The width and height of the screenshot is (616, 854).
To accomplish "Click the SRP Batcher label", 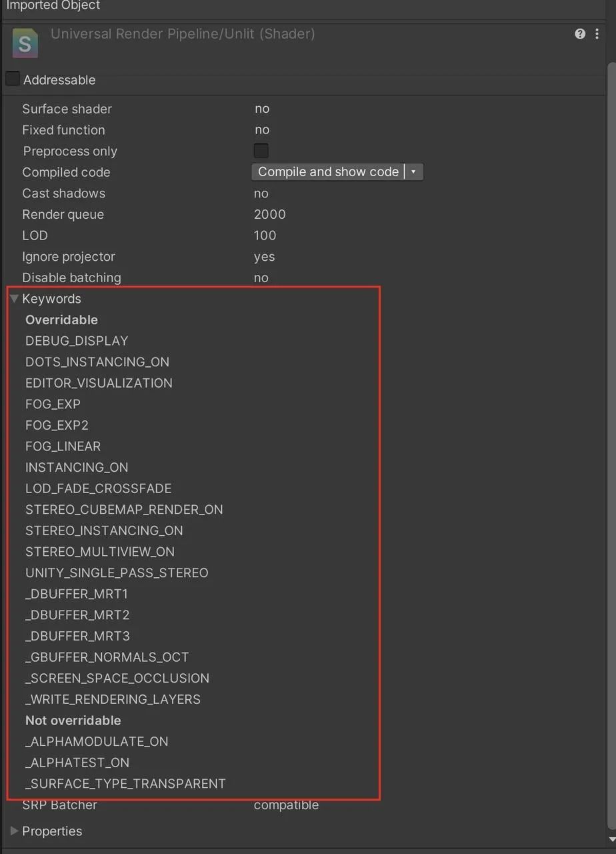I will coord(59,805).
